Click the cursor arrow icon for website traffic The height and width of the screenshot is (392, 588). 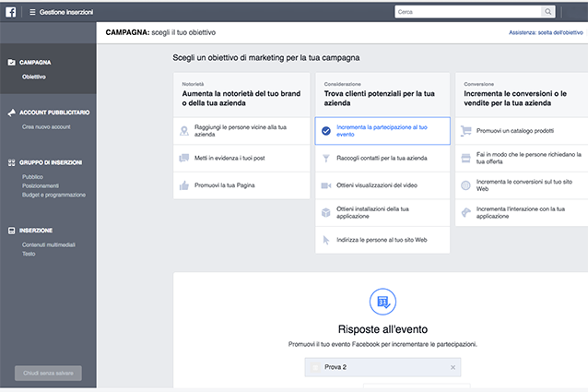pos(326,240)
